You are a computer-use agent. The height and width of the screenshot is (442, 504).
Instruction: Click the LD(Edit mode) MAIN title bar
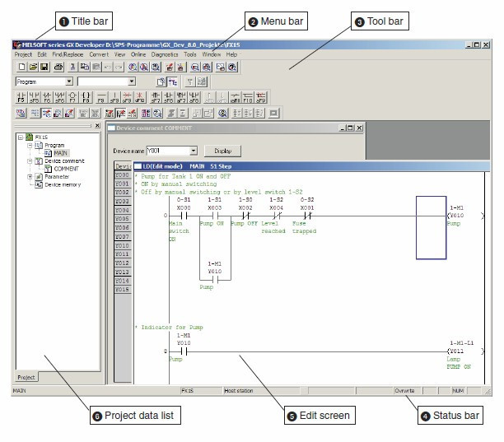312,166
